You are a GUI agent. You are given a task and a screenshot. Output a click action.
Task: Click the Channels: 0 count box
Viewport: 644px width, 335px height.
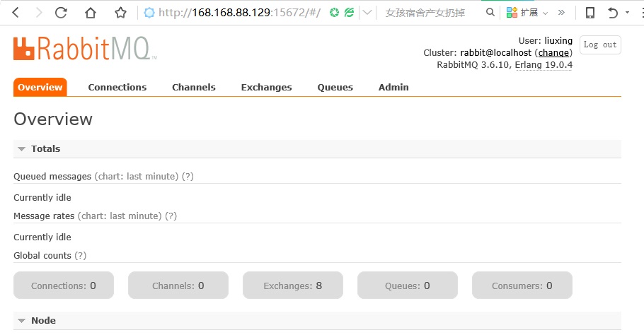[178, 286]
